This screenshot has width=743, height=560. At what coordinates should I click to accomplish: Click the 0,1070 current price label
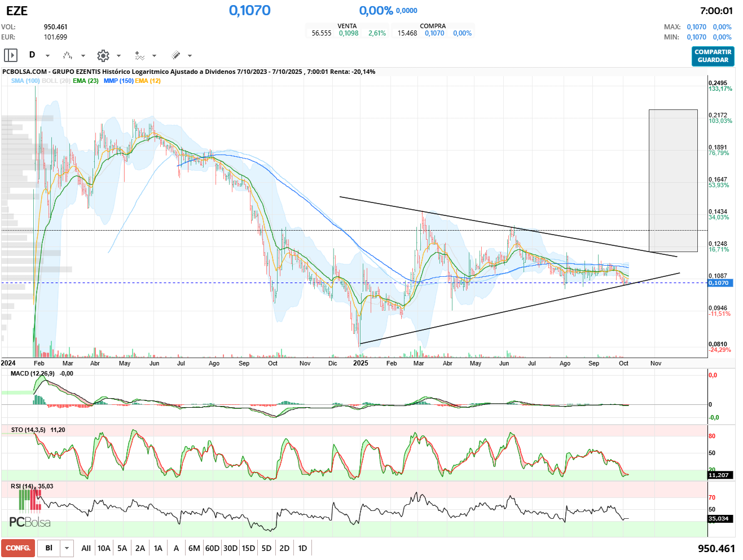[x=720, y=283]
